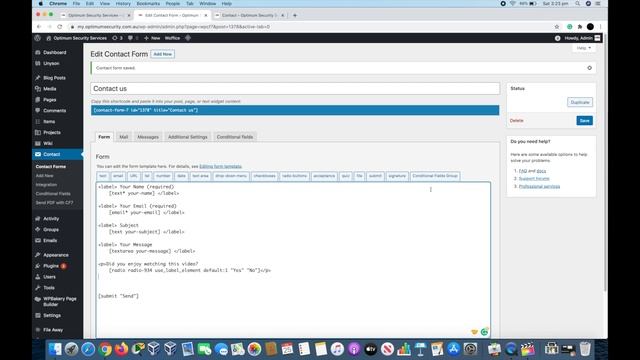Viewport: 640px width, 360px height.
Task: Open File Away in the sidebar
Action: [x=53, y=330]
